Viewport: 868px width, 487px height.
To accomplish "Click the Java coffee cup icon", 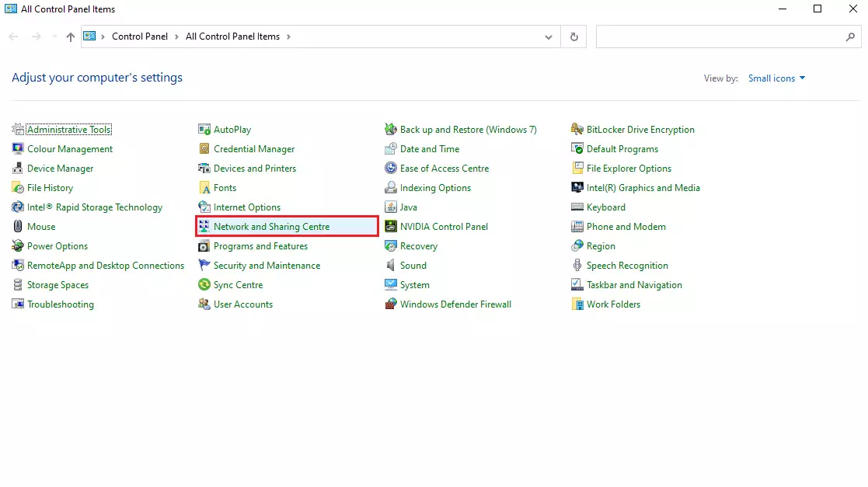I will [391, 207].
